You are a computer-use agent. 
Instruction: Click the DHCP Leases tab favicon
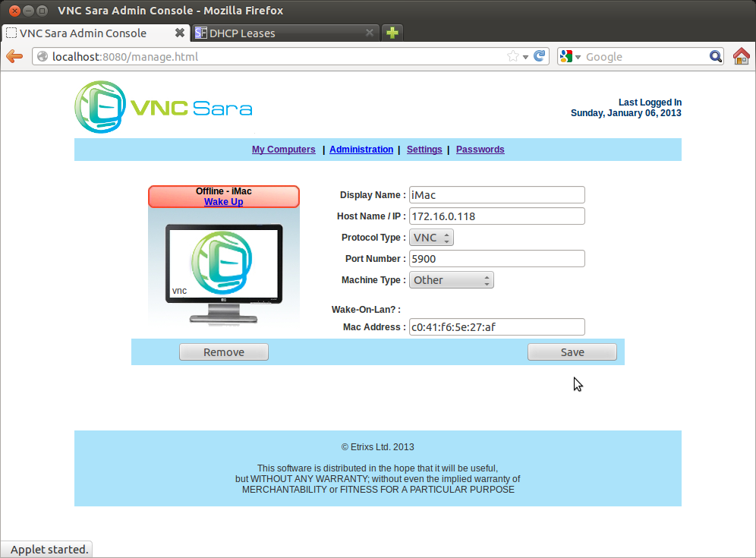200,33
